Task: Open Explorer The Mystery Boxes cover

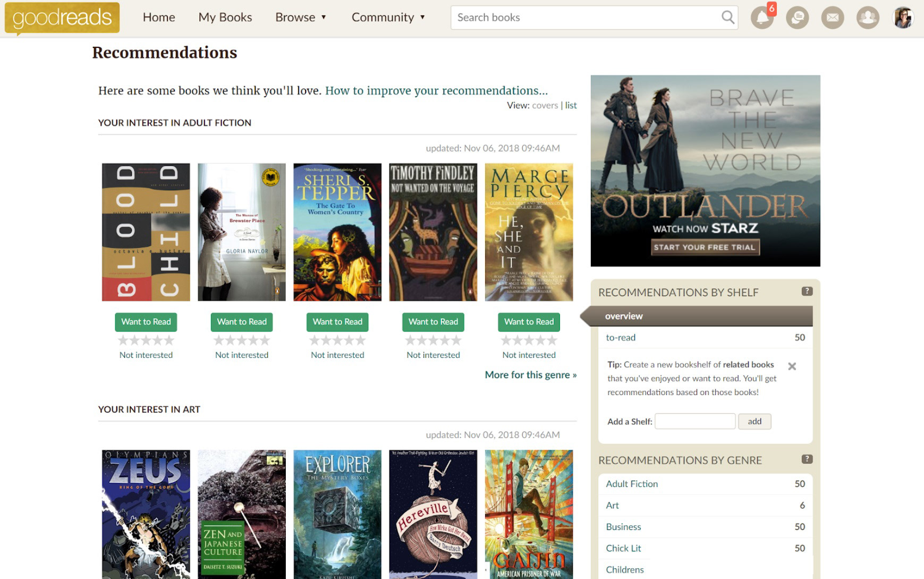Action: coord(337,514)
